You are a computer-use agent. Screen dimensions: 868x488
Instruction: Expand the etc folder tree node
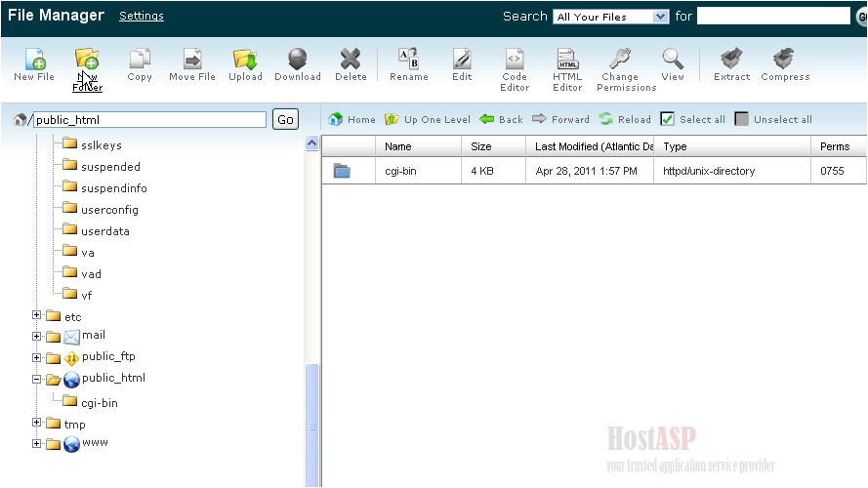point(37,315)
